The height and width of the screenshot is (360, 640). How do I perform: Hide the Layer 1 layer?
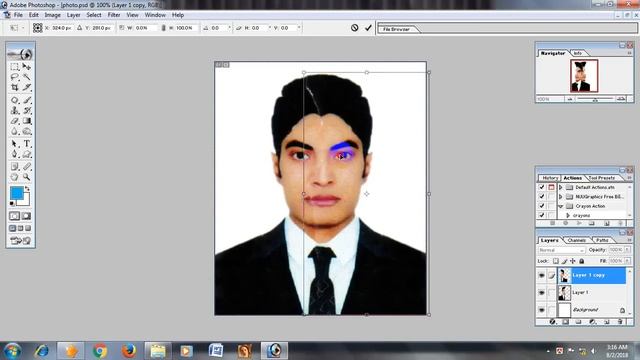pos(542,293)
